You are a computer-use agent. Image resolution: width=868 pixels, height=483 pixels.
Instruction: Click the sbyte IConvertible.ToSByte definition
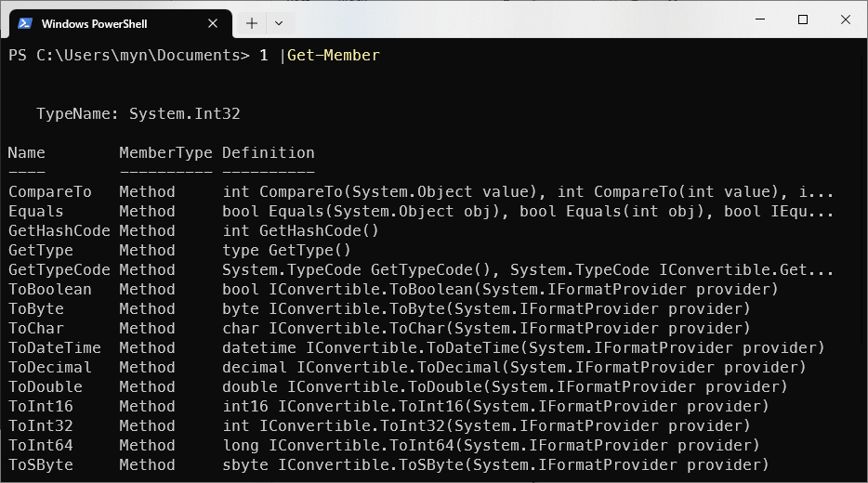pyautogui.click(x=495, y=464)
